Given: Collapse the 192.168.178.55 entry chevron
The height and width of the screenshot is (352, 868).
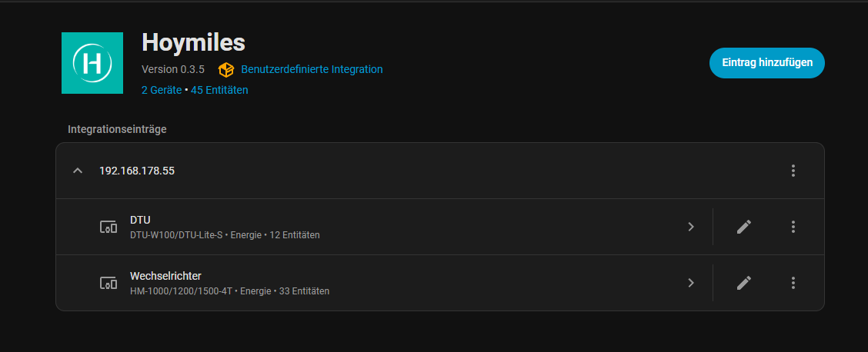Looking at the screenshot, I should [x=77, y=171].
